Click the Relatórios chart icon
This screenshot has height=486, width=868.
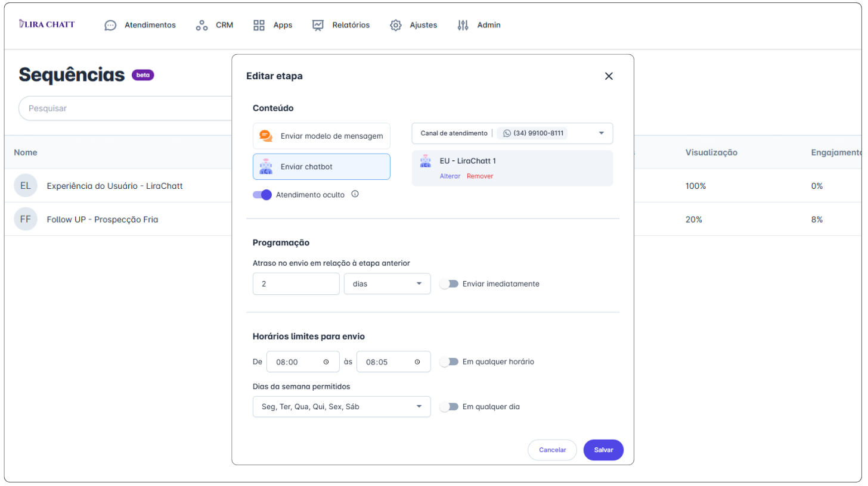(318, 25)
